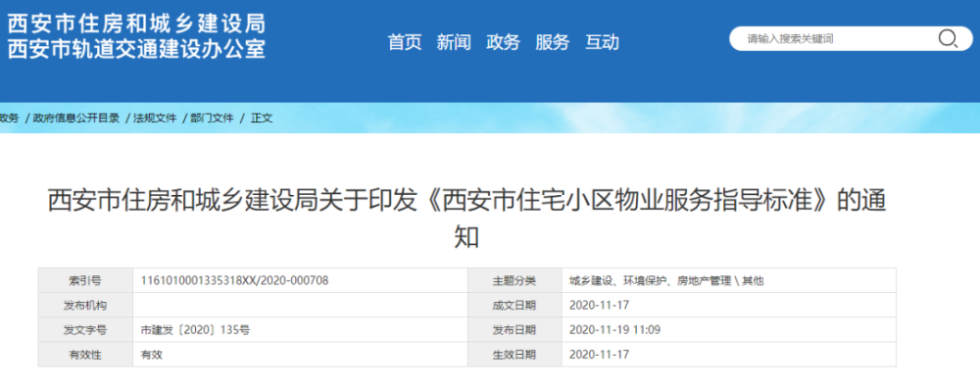
Task: Open the 政务 navigation menu
Action: point(503,42)
